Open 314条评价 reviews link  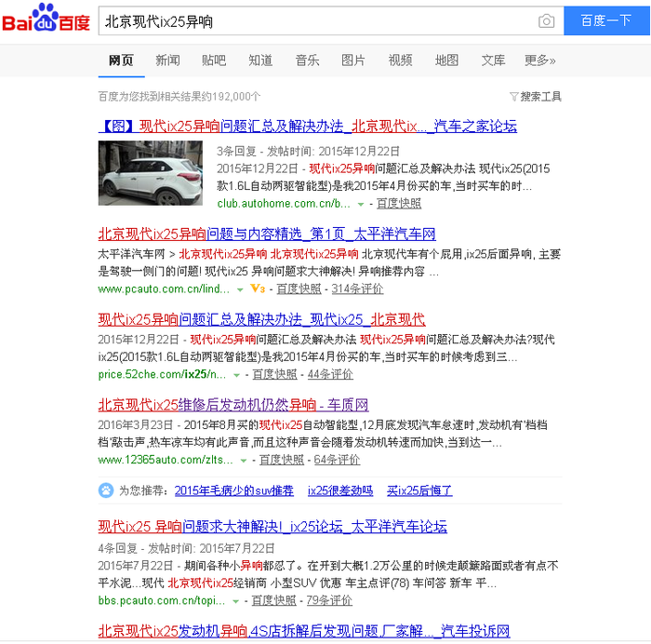357,289
